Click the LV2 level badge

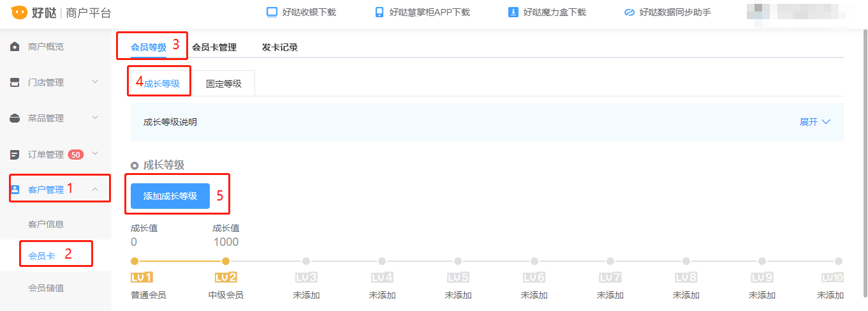(x=226, y=277)
